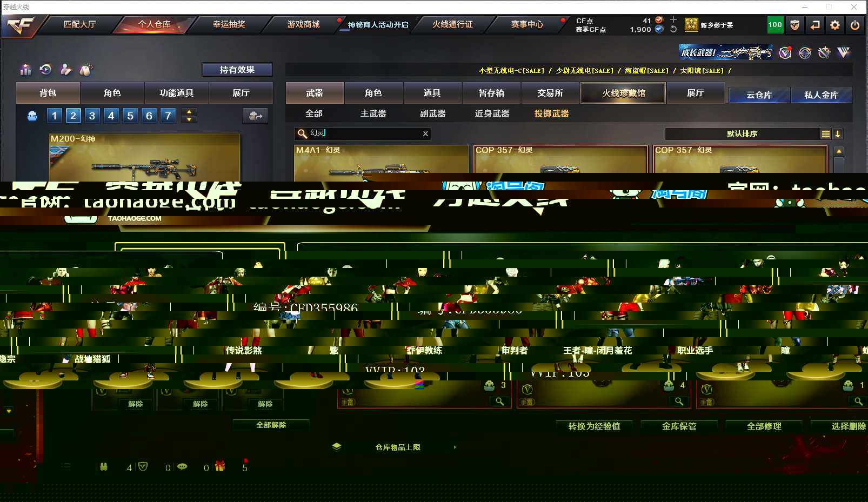Click the item list scrollbar up arrow
The width and height of the screenshot is (868, 502).
click(839, 151)
